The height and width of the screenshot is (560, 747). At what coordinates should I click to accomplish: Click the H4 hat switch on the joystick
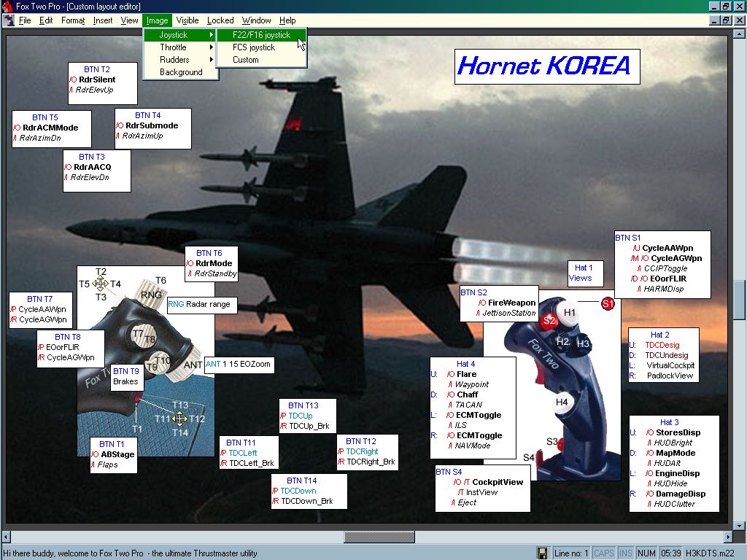coord(562,402)
